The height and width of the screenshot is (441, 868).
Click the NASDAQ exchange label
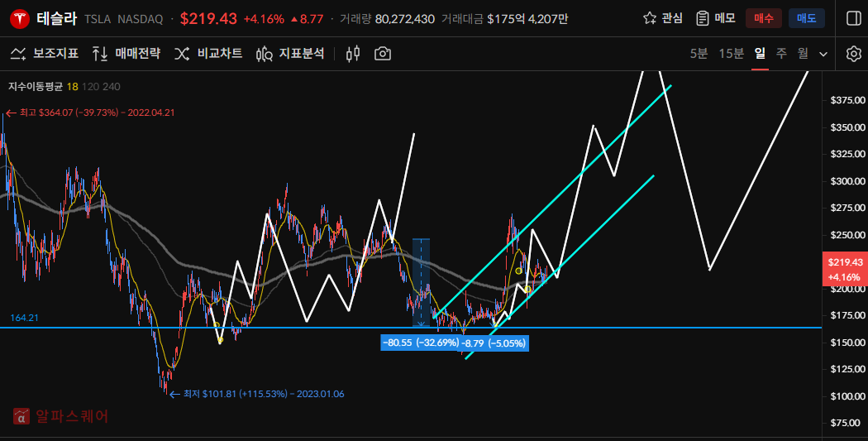tap(140, 19)
